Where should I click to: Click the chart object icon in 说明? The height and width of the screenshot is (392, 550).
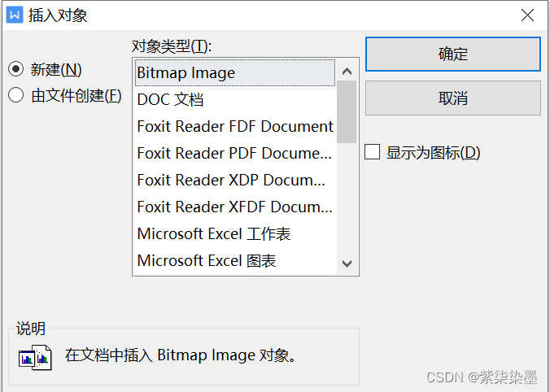(x=35, y=358)
